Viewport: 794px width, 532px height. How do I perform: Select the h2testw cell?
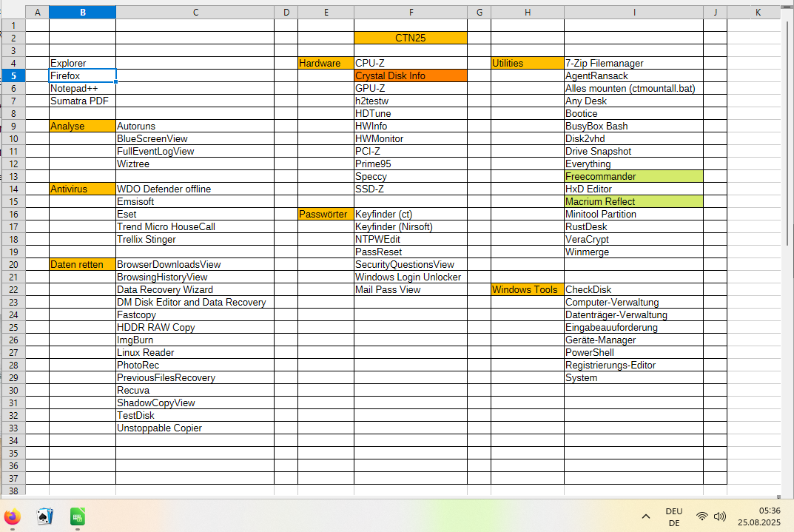point(411,101)
